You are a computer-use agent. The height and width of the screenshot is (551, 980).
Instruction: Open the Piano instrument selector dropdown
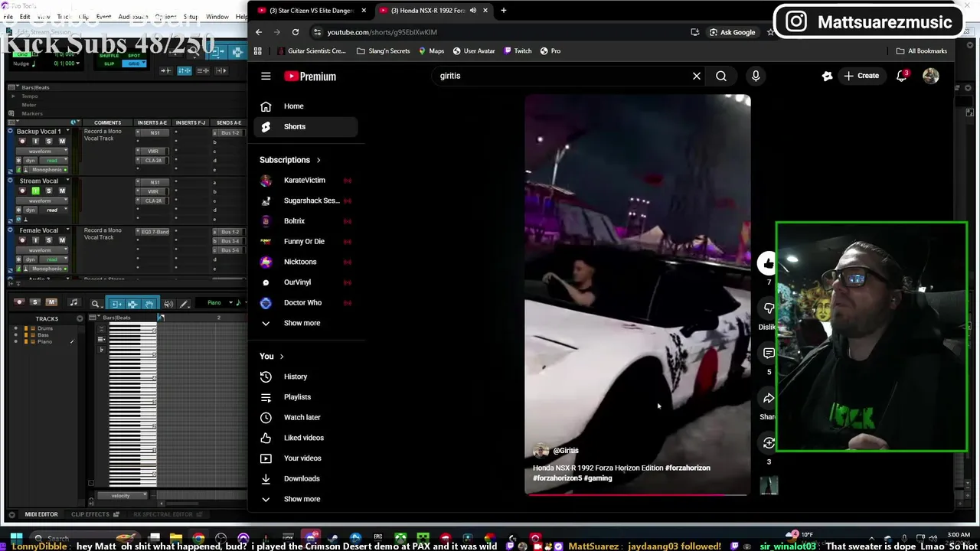pos(220,303)
